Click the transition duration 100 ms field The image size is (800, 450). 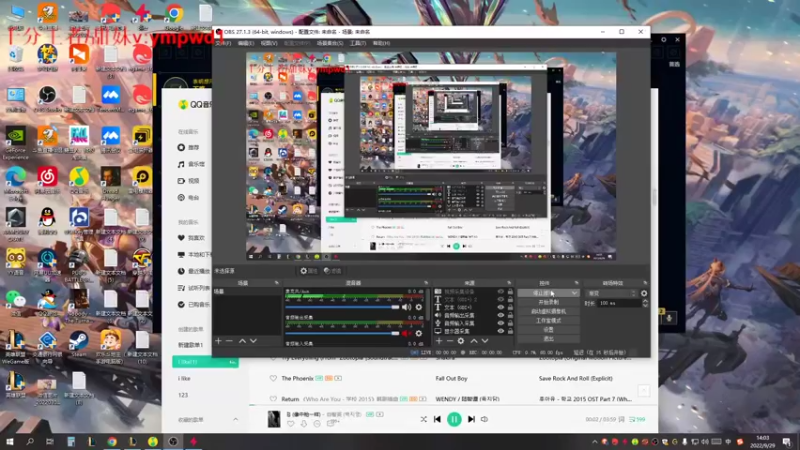coord(619,303)
